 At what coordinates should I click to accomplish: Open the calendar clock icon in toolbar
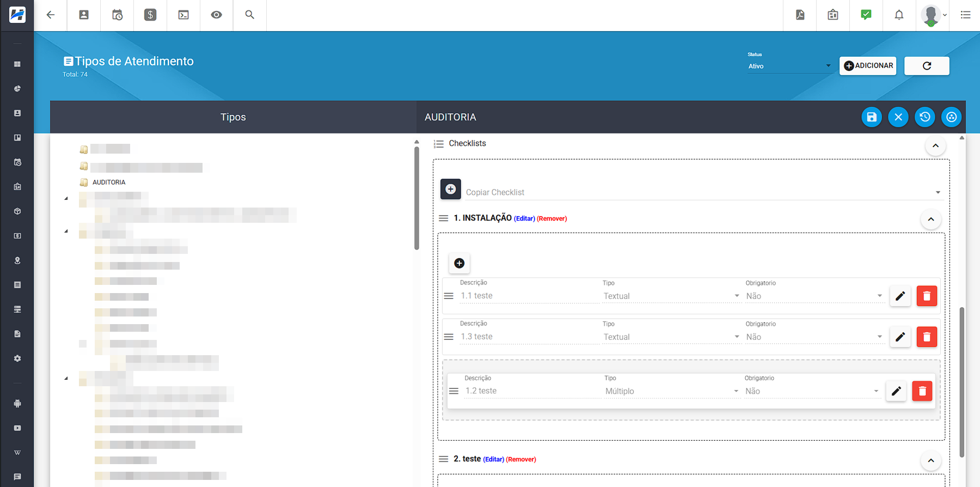[117, 15]
